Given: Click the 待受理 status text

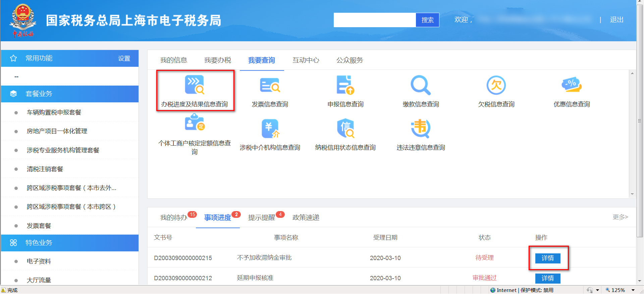Looking at the screenshot, I should pos(485,258).
